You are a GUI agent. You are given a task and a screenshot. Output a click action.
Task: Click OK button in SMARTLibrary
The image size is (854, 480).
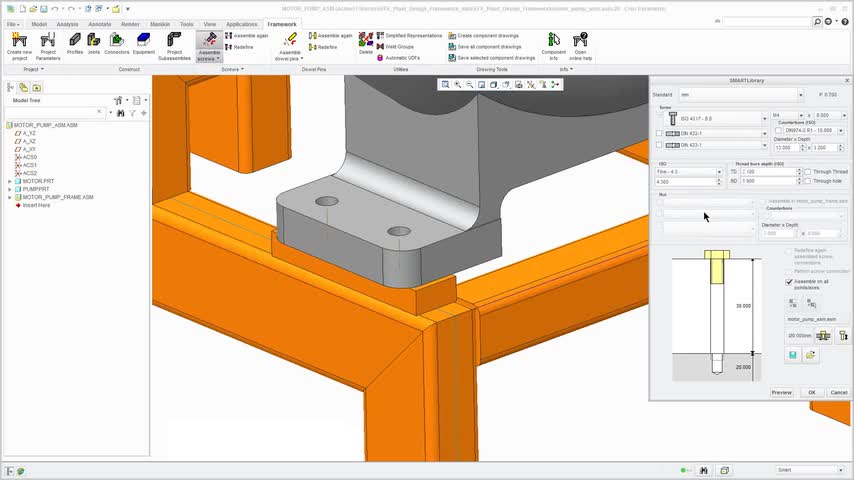pos(812,392)
